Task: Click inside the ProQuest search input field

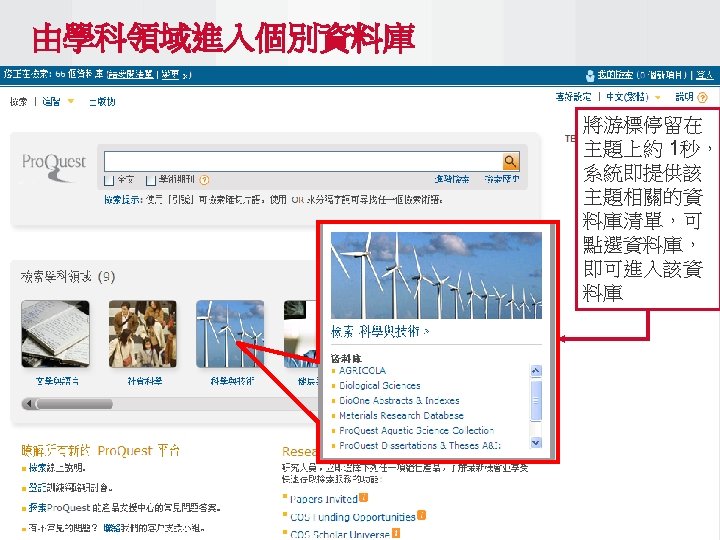Action: click(303, 161)
